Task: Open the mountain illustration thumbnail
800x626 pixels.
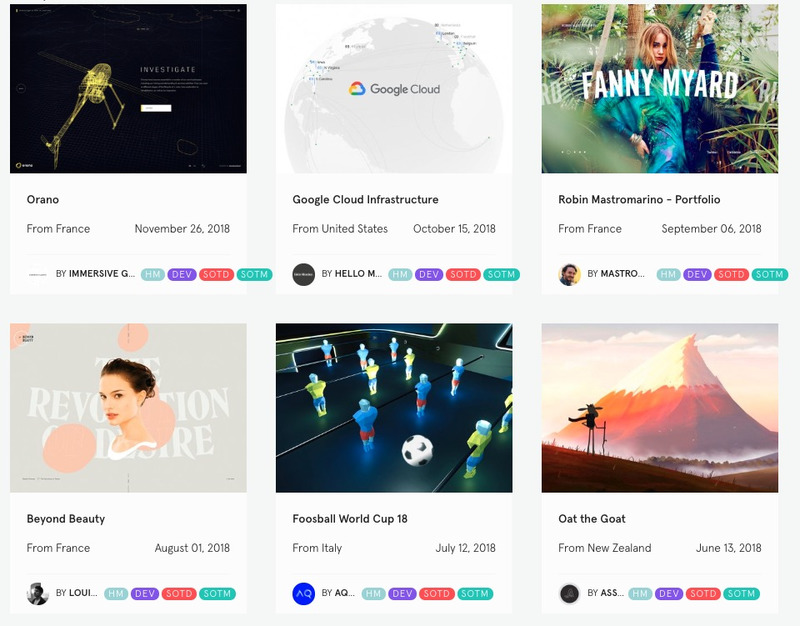Action: coord(660,408)
